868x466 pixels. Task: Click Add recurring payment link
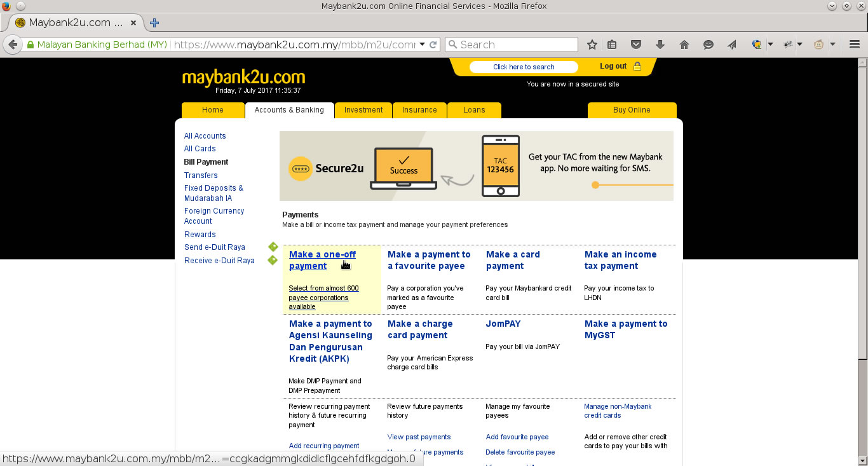point(323,446)
